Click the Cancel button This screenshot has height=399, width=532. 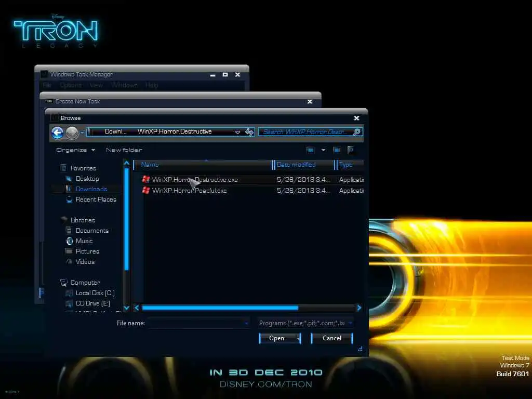(332, 338)
